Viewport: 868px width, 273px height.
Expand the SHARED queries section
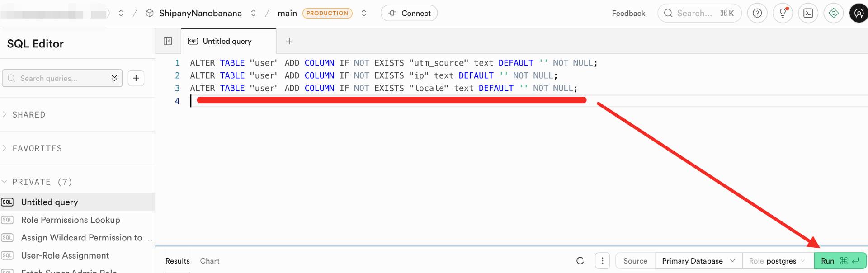click(x=28, y=115)
